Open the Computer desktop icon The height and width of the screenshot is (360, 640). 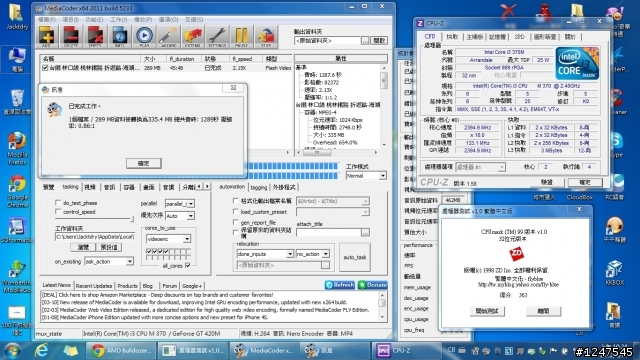click(17, 60)
